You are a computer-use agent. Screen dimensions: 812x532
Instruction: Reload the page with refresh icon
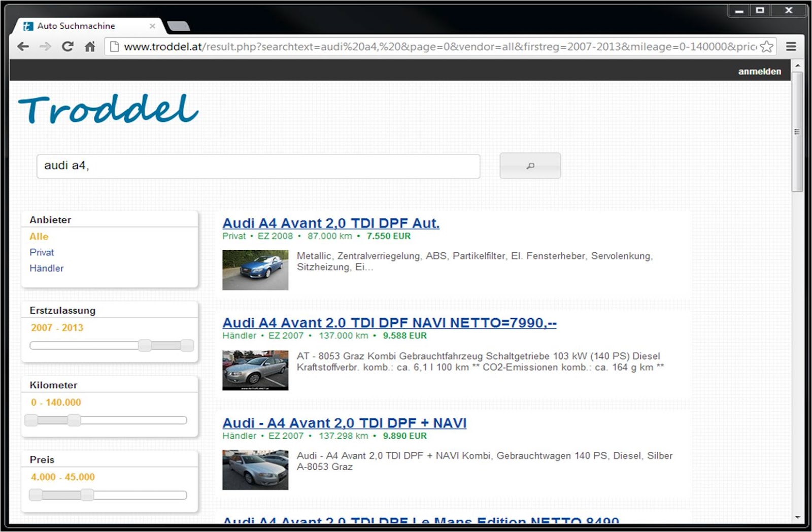67,47
